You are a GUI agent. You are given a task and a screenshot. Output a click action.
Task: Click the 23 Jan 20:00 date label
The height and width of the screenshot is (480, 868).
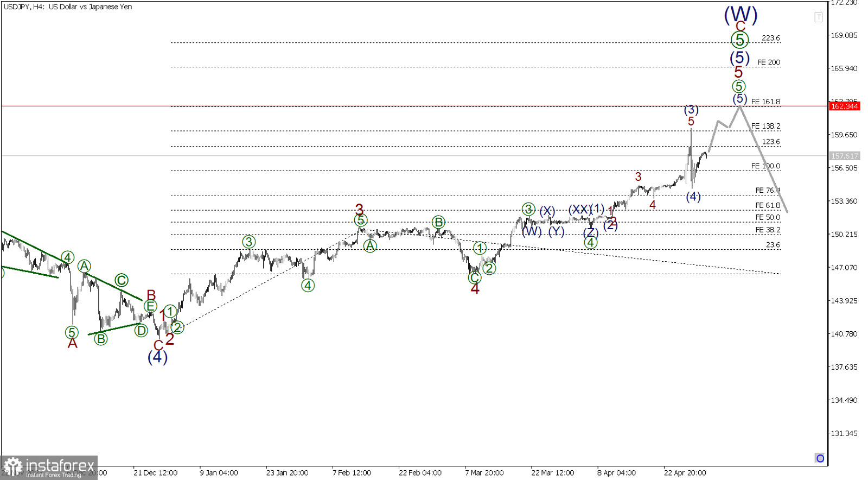(287, 472)
